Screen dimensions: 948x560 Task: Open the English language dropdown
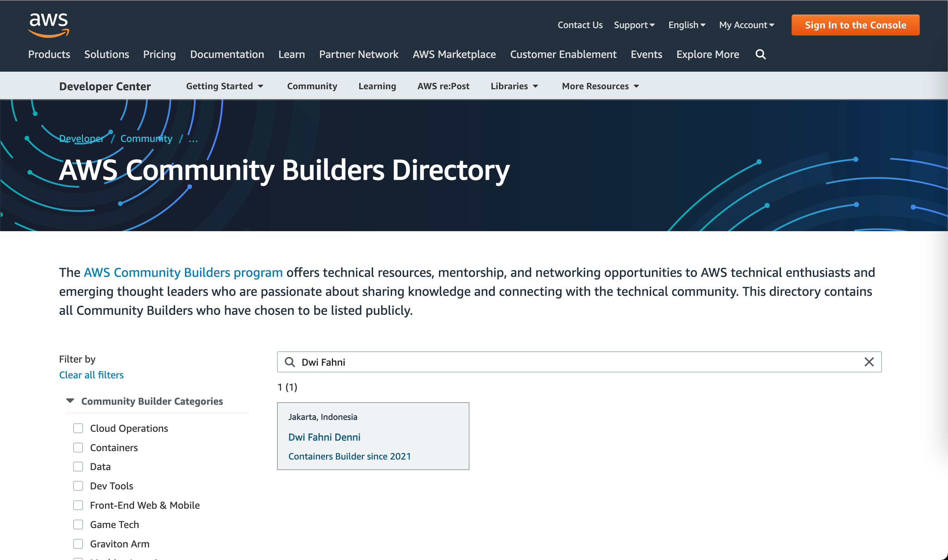click(x=686, y=25)
